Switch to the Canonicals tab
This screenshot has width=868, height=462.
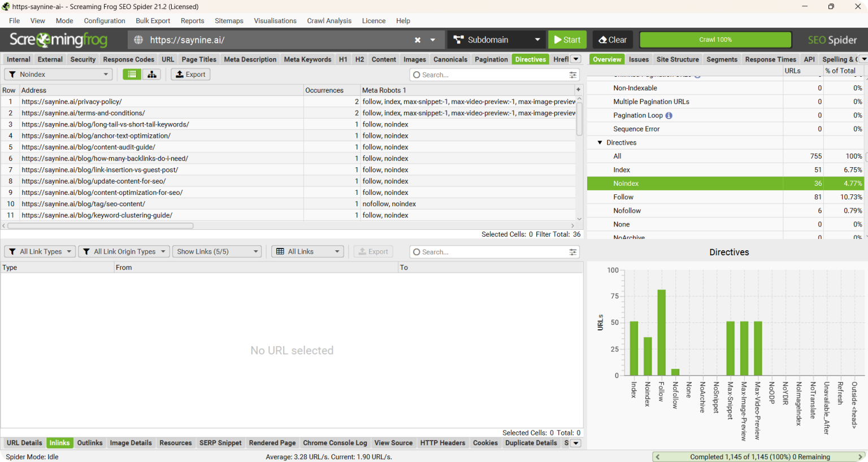click(450, 59)
